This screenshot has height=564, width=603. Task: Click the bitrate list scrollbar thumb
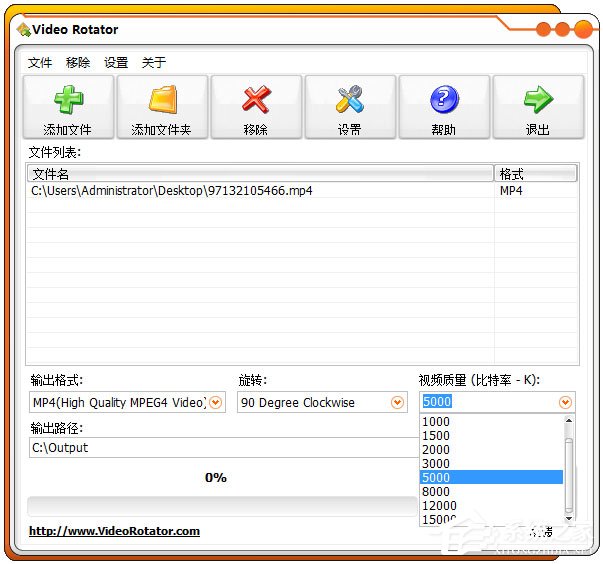tap(569, 476)
